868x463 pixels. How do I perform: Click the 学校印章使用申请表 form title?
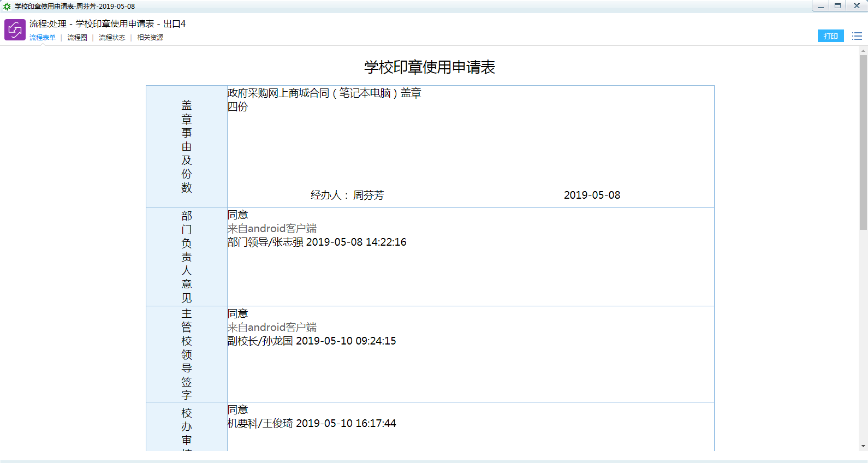(430, 67)
